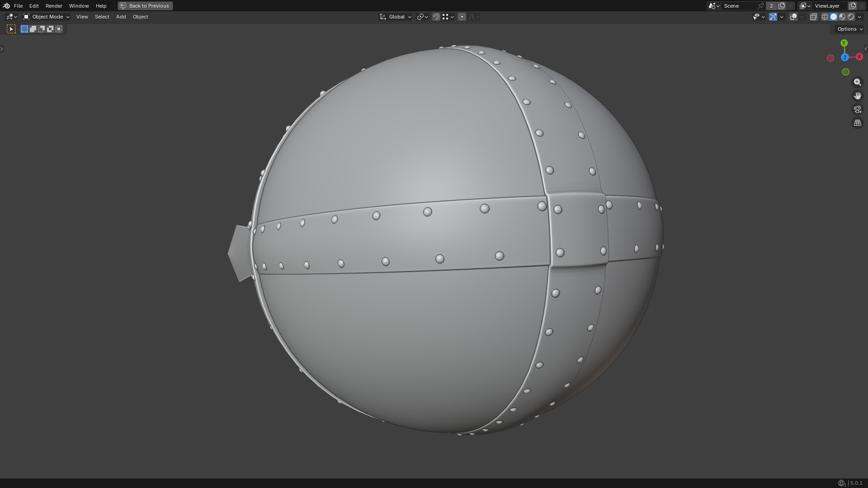868x488 pixels.
Task: Open the scene browse dropdown icon
Action: (x=714, y=6)
